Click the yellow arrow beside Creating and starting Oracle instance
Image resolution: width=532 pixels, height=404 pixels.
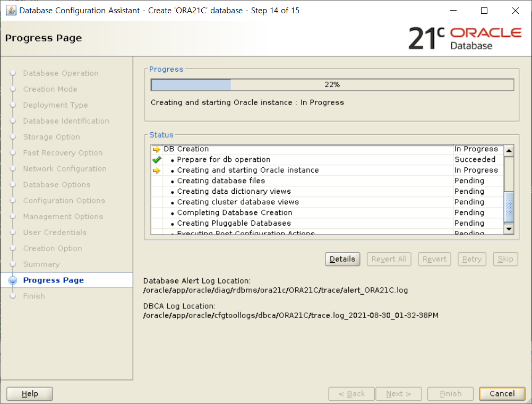157,170
